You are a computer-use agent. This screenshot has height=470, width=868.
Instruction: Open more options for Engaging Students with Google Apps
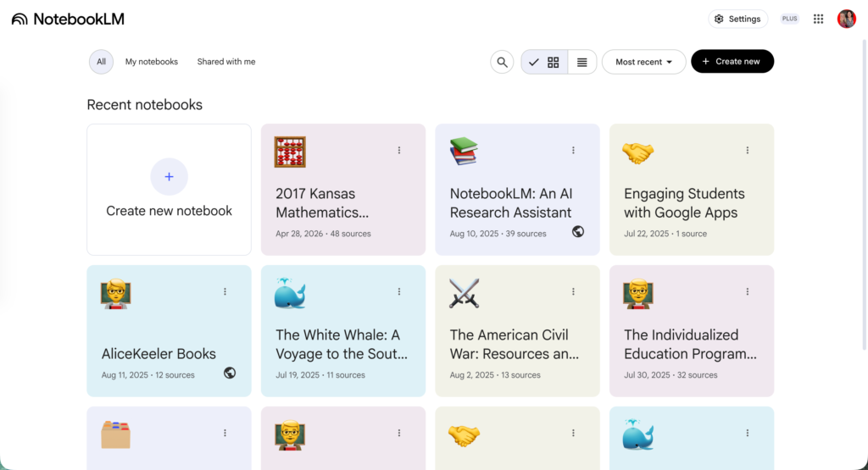point(748,151)
